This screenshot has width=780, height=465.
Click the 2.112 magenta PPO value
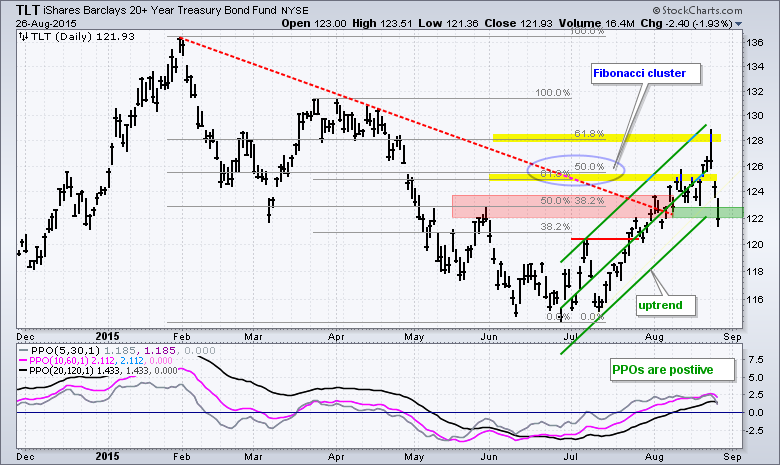point(103,361)
